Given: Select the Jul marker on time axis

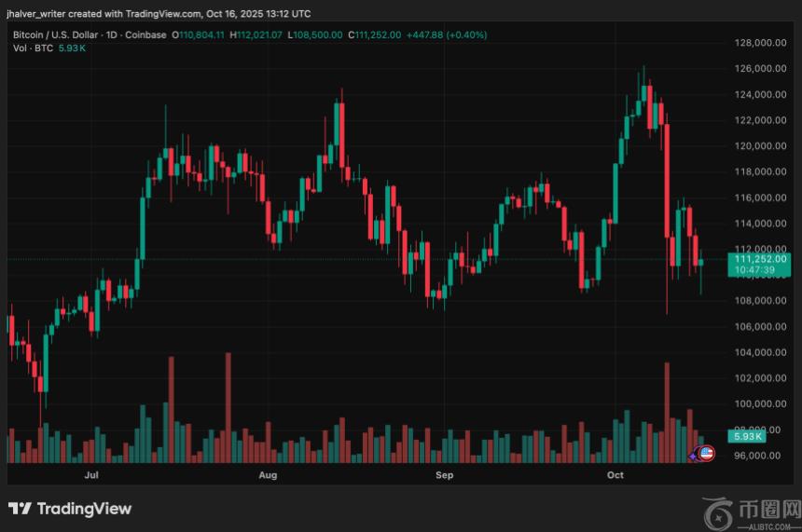Looking at the screenshot, I should [x=91, y=475].
